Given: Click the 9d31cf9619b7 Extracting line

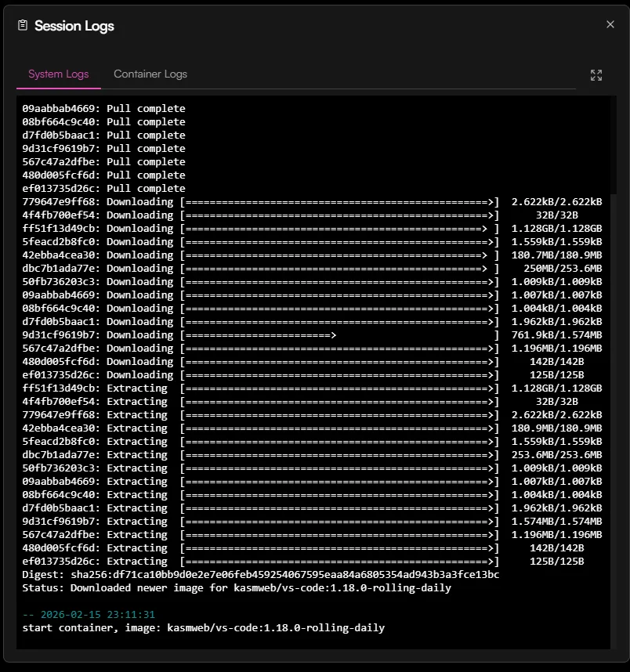Looking at the screenshot, I should coord(312,521).
